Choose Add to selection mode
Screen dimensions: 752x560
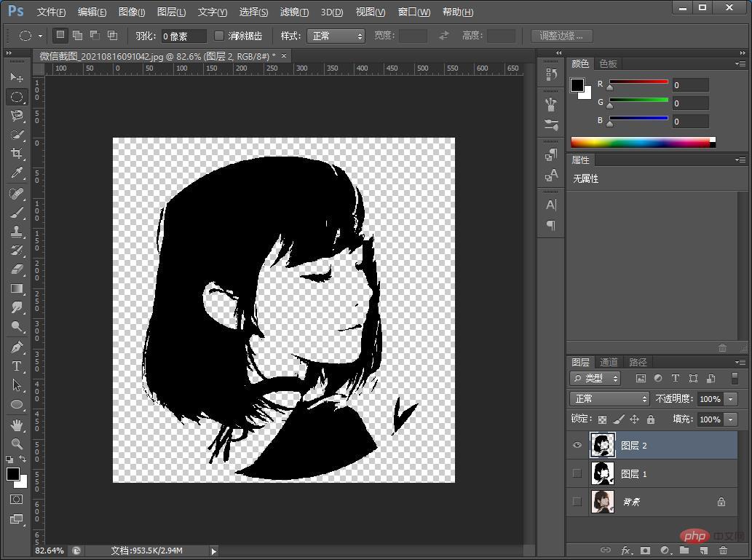[77, 35]
